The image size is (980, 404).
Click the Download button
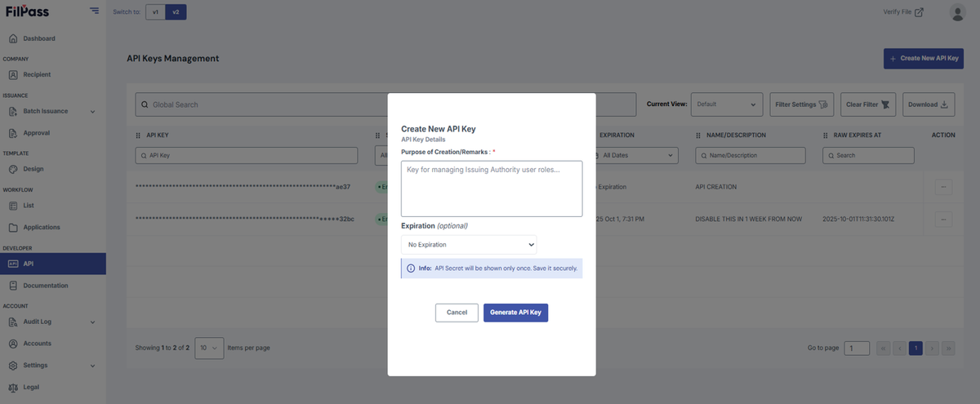click(929, 104)
